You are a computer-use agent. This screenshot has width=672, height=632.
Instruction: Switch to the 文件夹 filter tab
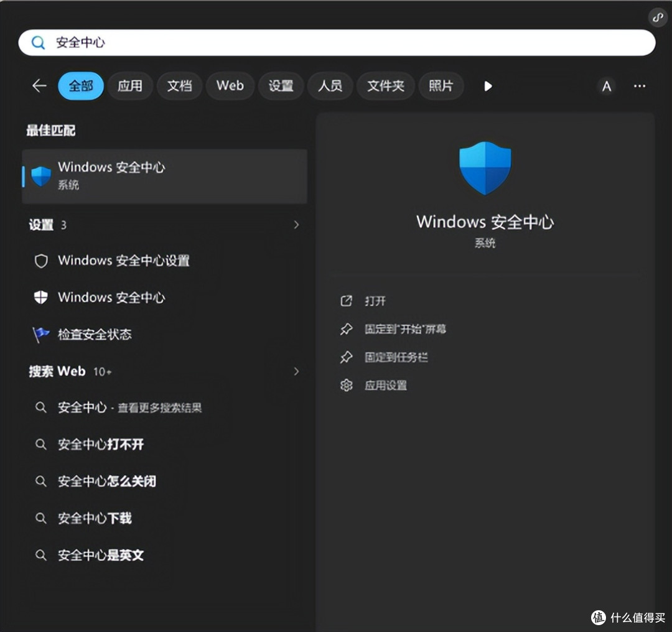tap(385, 86)
